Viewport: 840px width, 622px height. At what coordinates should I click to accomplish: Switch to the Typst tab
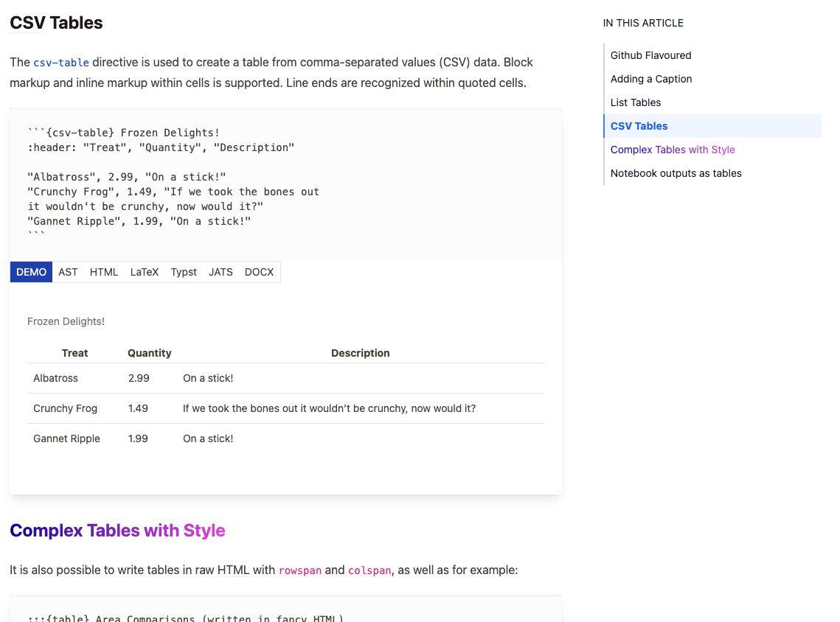tap(184, 272)
